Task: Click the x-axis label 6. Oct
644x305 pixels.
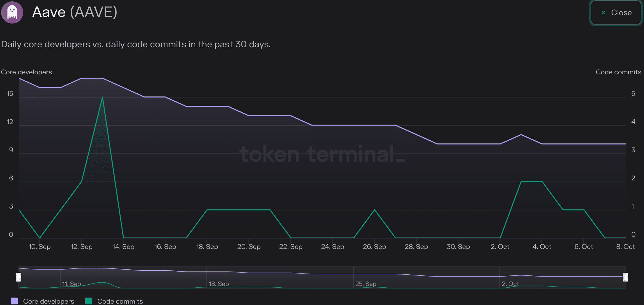Action: [x=584, y=247]
